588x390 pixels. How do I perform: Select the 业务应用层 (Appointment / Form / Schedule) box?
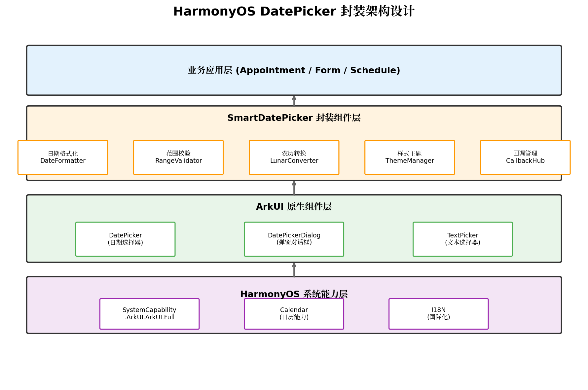coord(294,70)
